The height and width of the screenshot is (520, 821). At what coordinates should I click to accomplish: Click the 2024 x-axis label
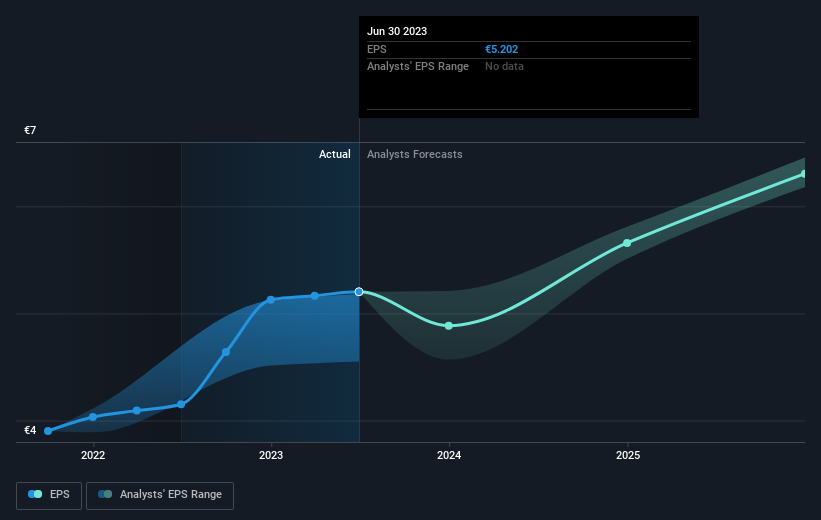(x=449, y=455)
